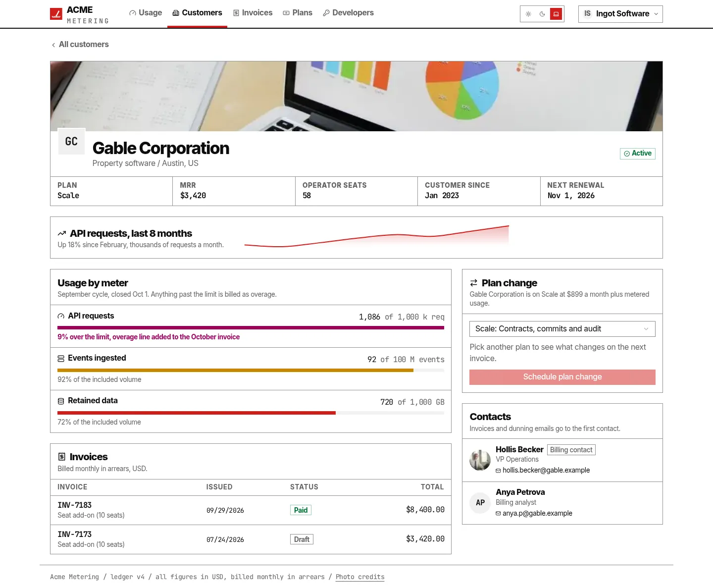The width and height of the screenshot is (713, 588).
Task: Email anya.p@gable.example
Action: 537,514
